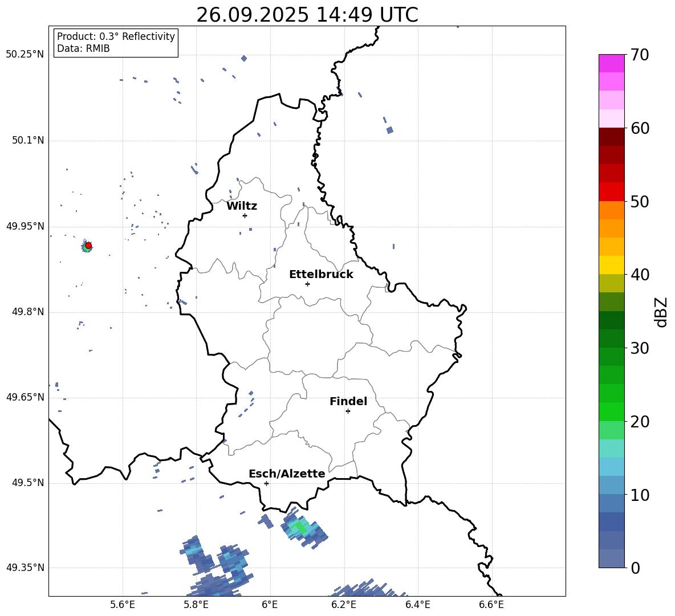
Task: Click the Esch/Alzette city label
Action: pos(287,474)
